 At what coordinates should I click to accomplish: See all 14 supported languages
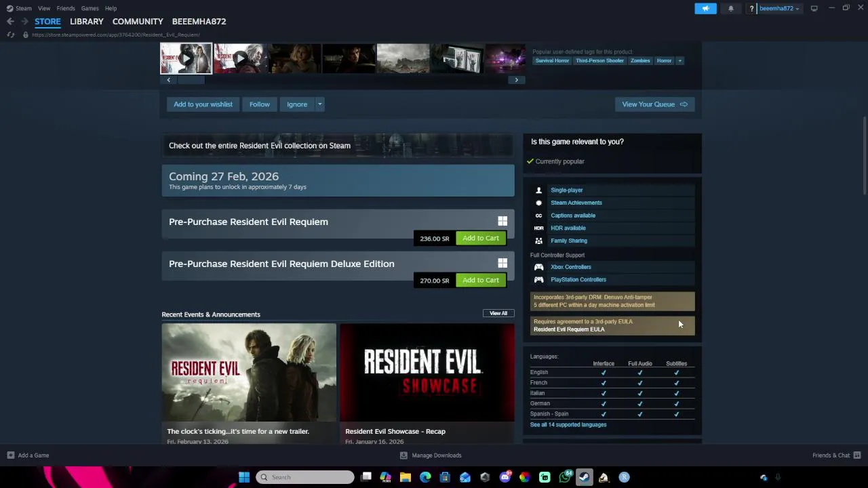tap(568, 425)
